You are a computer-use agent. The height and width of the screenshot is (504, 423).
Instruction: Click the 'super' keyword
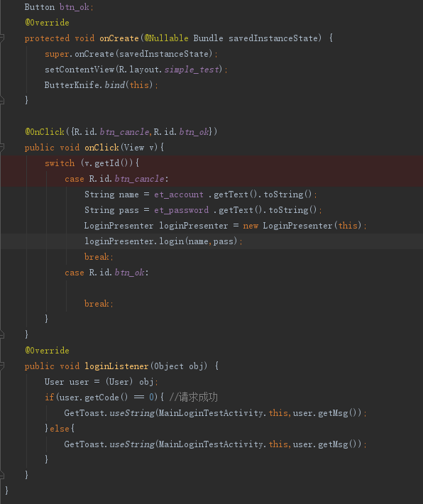coord(57,54)
